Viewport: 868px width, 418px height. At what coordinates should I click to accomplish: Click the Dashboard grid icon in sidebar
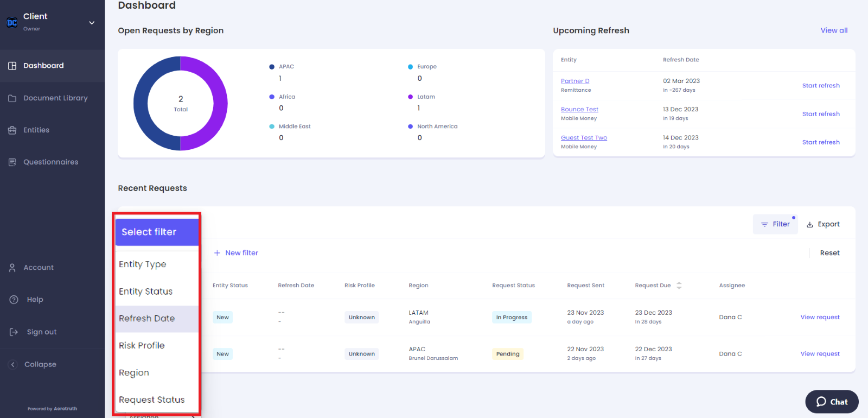coord(12,66)
